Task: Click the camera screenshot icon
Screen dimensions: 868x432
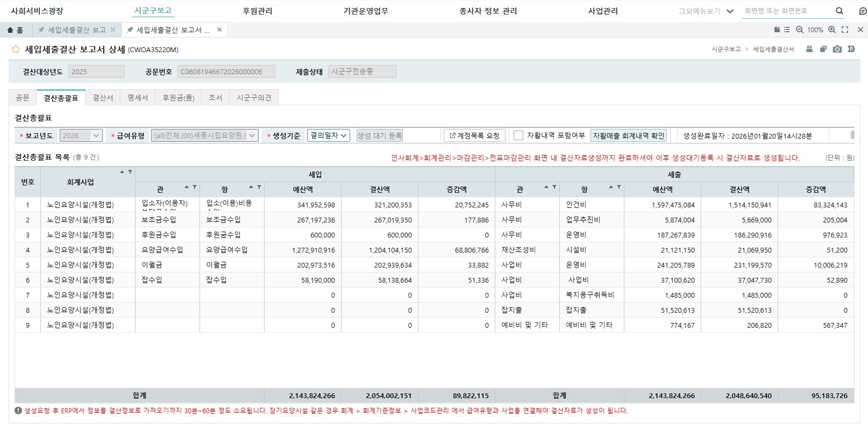Action: [x=837, y=49]
